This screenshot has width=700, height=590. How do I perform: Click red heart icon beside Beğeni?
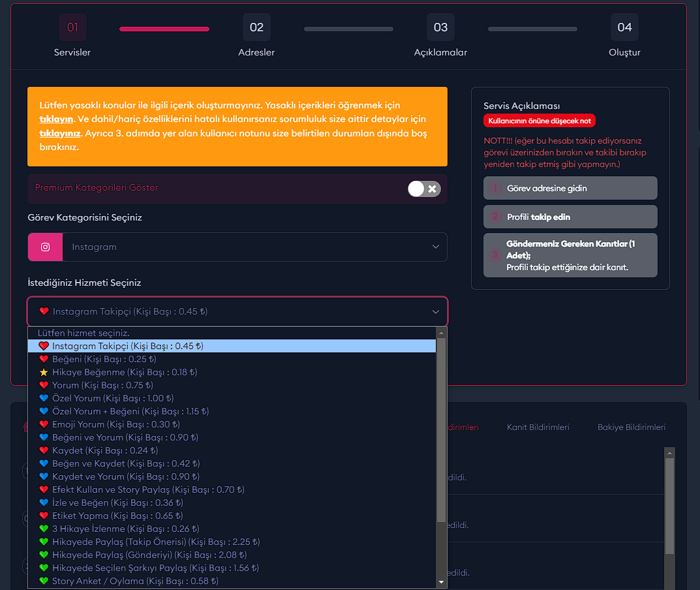click(x=44, y=359)
